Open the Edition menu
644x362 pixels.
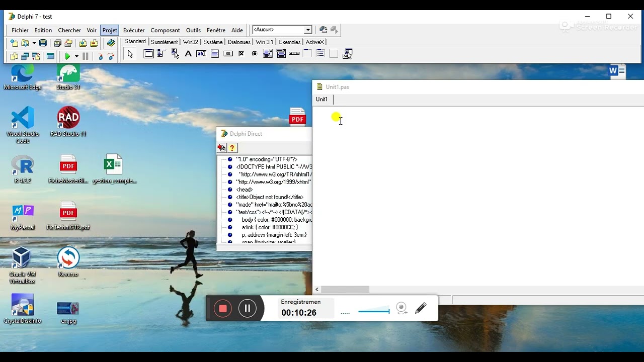click(x=43, y=30)
